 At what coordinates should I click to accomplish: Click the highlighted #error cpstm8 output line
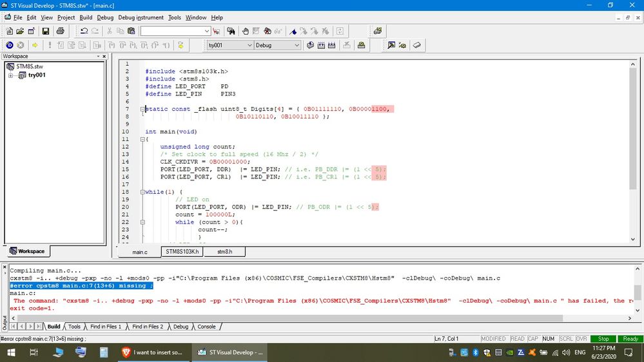point(81,285)
